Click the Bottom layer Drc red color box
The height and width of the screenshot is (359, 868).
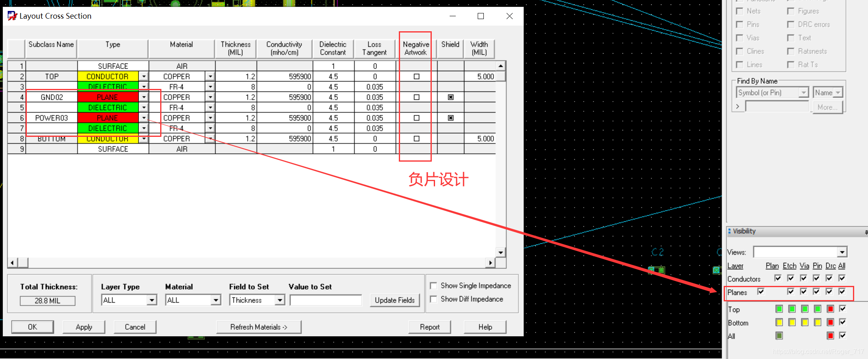(830, 322)
